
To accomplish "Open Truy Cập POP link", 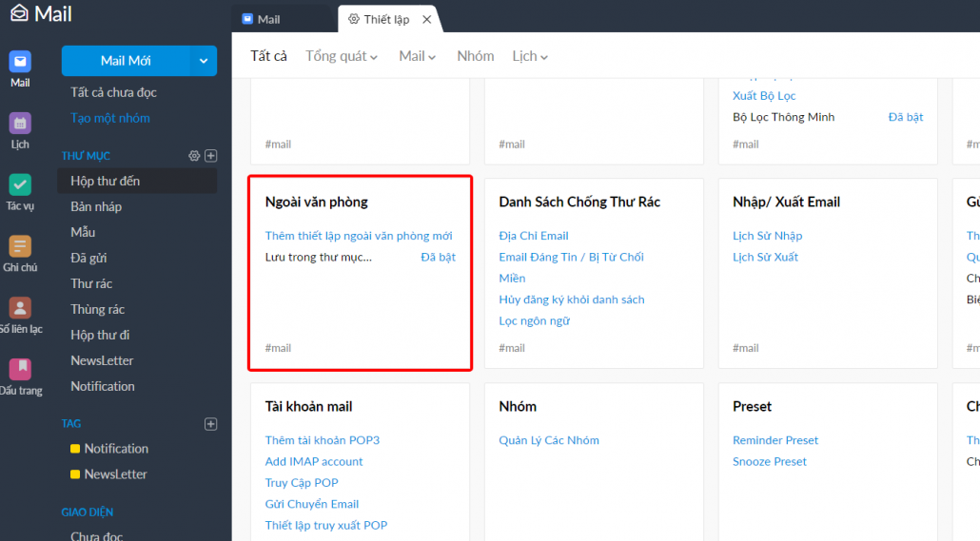I will (x=302, y=482).
